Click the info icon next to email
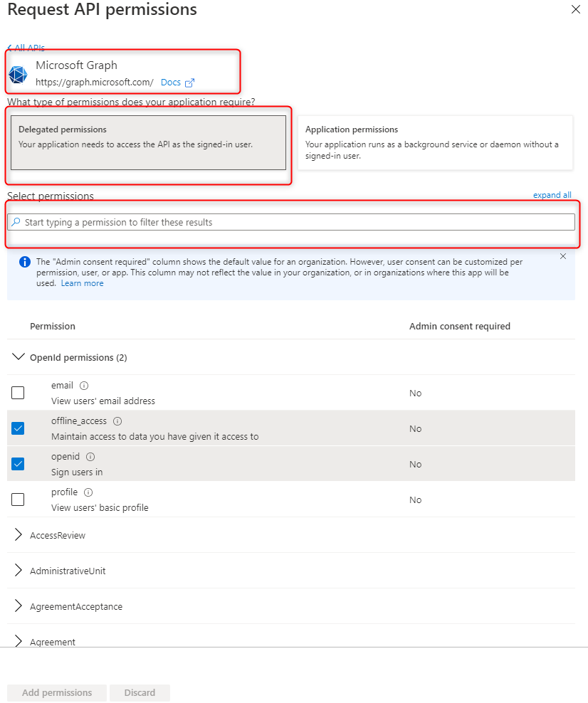588x703 pixels. point(84,386)
